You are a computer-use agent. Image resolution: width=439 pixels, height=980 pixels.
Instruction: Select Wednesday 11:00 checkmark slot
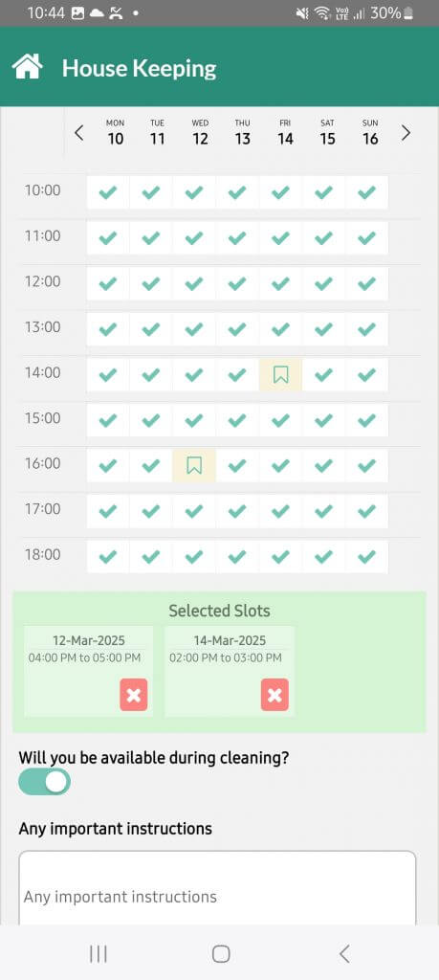[x=194, y=238]
